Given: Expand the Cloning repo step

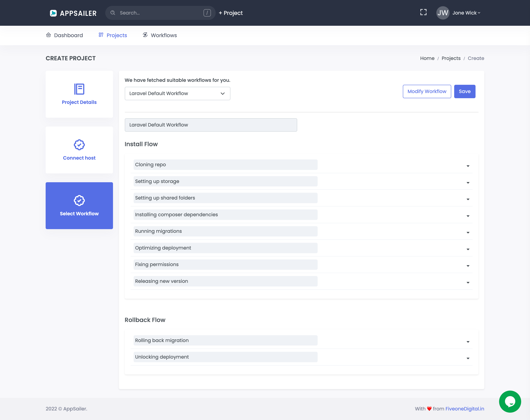Looking at the screenshot, I should (x=468, y=166).
